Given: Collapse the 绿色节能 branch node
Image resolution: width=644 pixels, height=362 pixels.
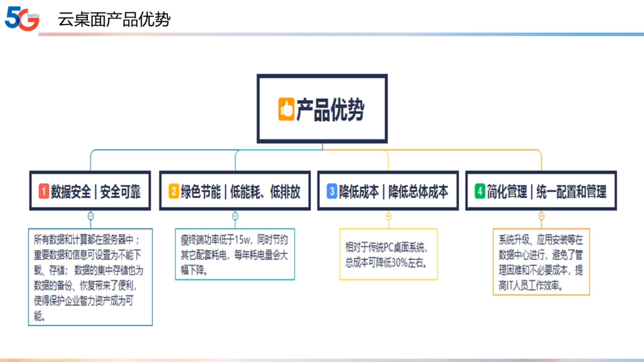Looking at the screenshot, I should (x=235, y=216).
